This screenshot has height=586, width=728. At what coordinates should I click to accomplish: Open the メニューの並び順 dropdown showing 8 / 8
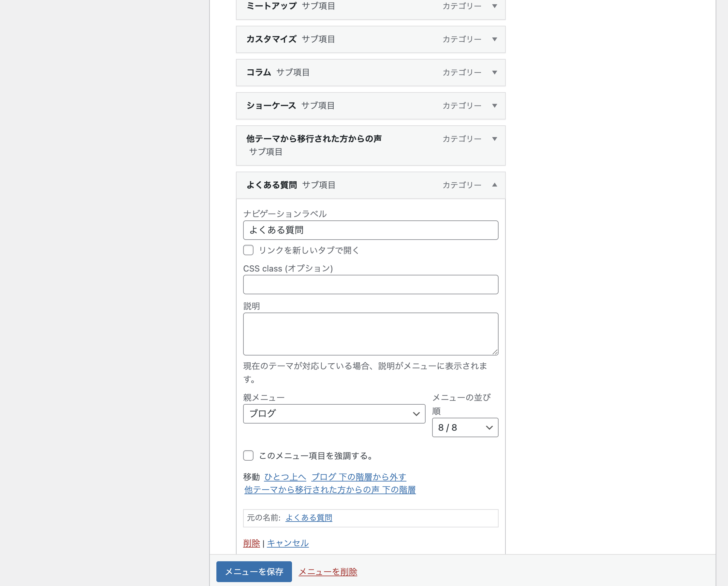[x=464, y=427]
